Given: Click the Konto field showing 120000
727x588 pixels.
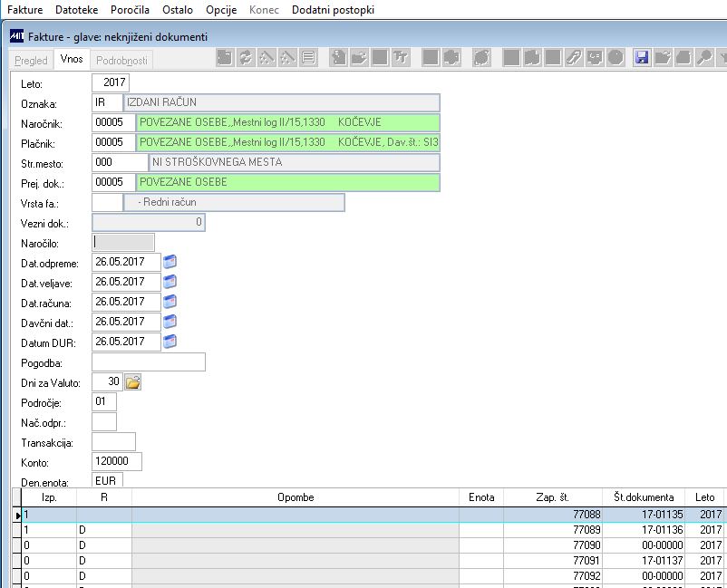Looking at the screenshot, I should coord(117,461).
